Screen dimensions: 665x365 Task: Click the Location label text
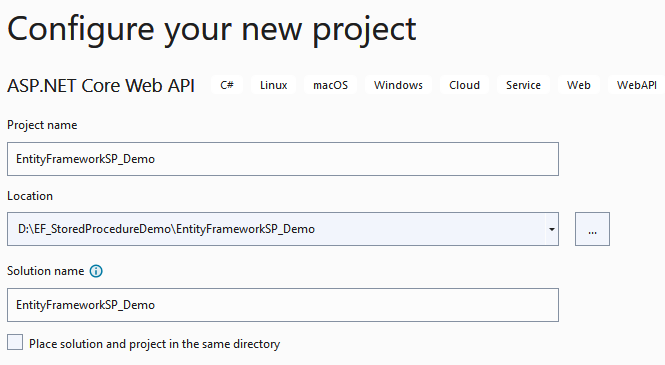pos(30,196)
